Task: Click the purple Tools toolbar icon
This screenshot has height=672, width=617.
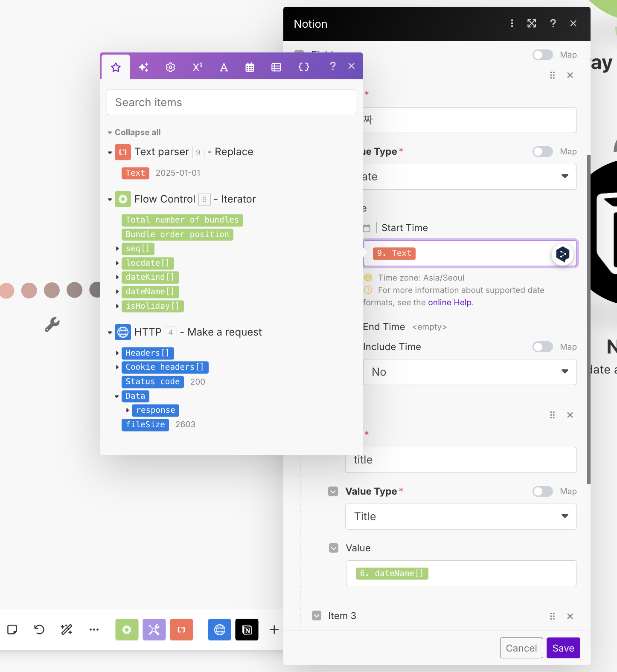Action: click(154, 630)
